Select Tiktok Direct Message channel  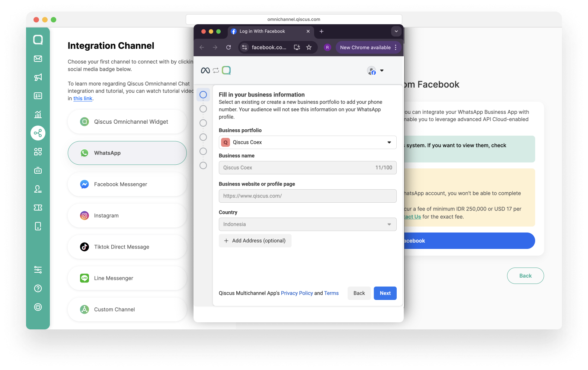pyautogui.click(x=127, y=247)
